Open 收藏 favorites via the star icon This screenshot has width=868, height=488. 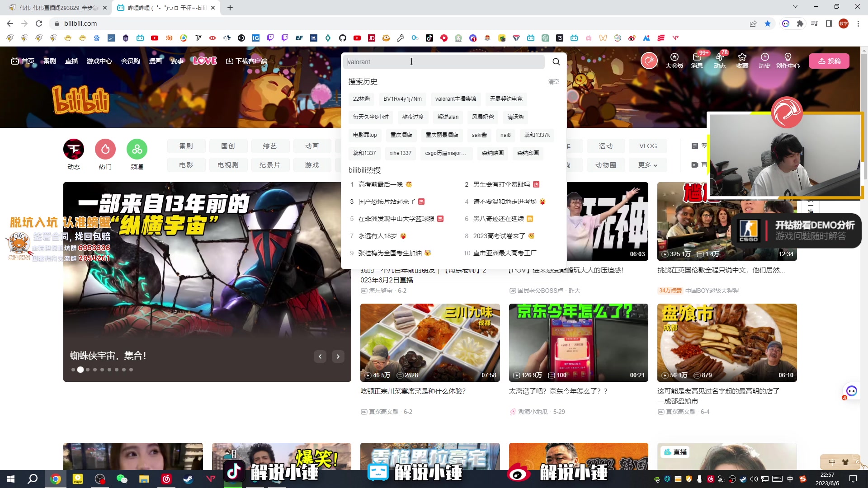[x=742, y=57]
